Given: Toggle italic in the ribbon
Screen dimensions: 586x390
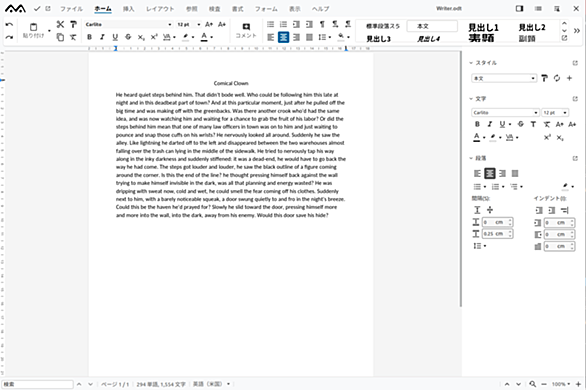Looking at the screenshot, I should [x=102, y=37].
